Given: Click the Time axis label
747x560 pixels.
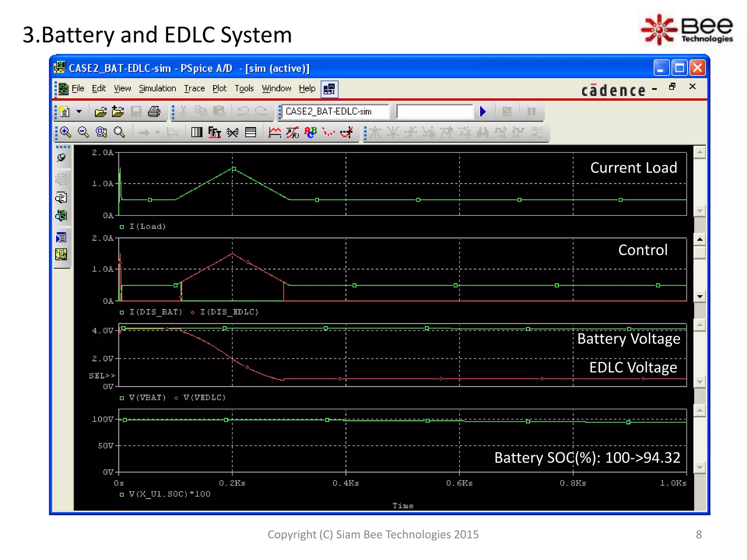Looking at the screenshot, I should pyautogui.click(x=403, y=506).
